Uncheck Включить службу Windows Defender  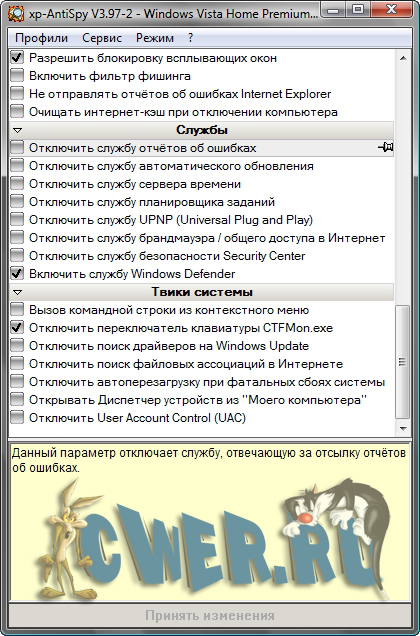pos(17,273)
